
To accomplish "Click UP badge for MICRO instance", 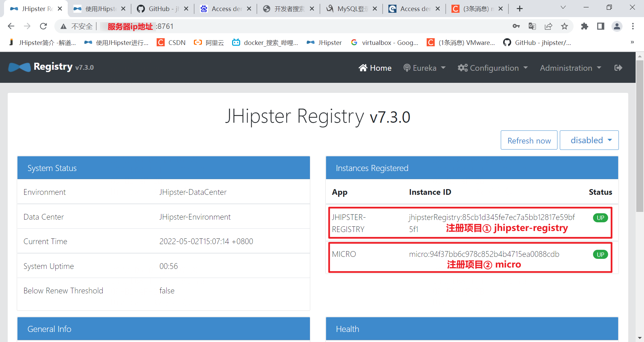I will pos(600,254).
